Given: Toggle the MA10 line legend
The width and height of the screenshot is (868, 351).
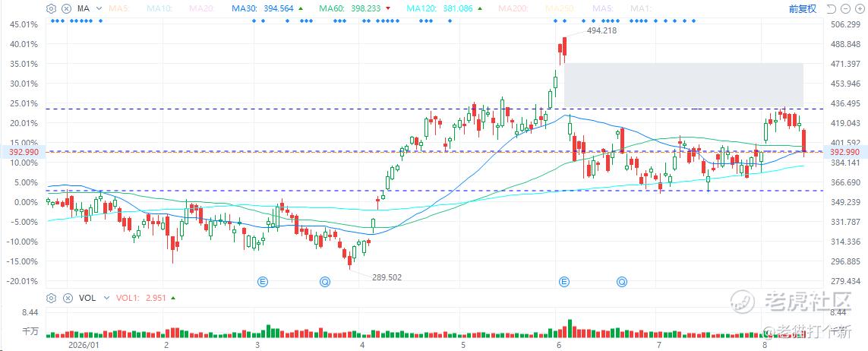Looking at the screenshot, I should click(x=159, y=9).
